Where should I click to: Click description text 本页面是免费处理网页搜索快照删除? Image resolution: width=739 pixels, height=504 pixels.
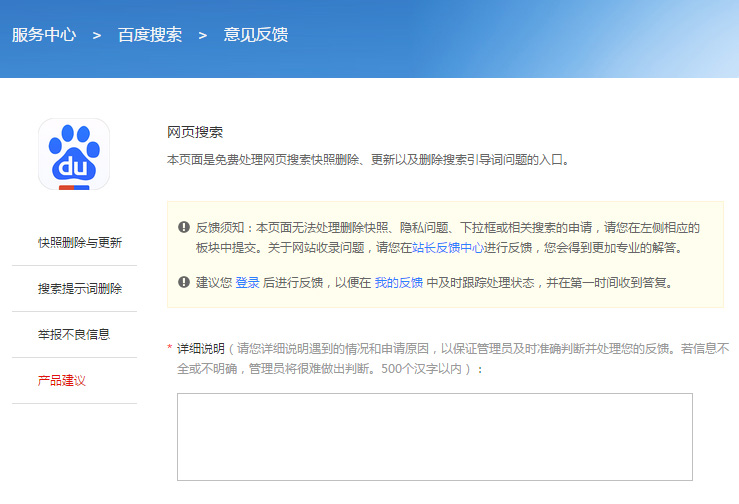pos(369,159)
